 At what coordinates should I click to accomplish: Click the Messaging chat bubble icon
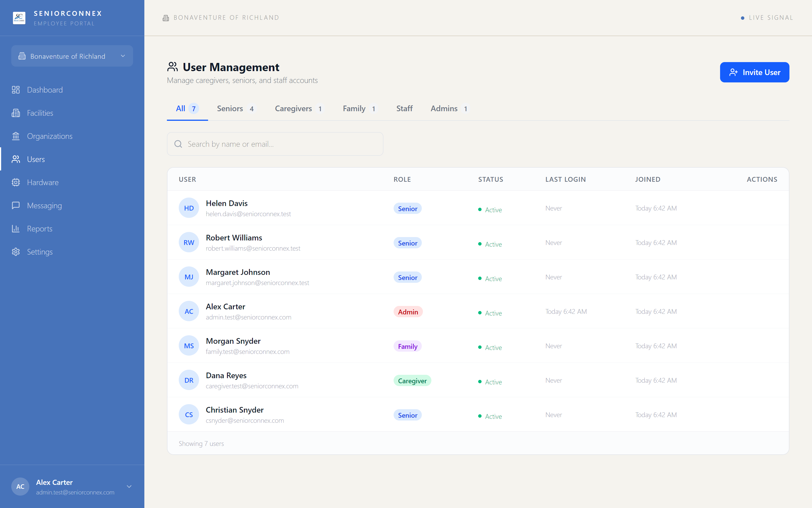[16, 206]
